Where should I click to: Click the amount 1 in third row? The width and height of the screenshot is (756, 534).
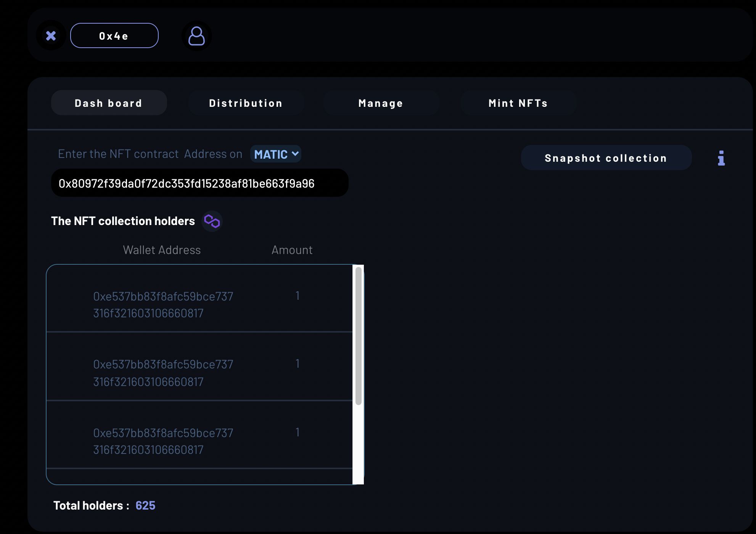tap(298, 432)
